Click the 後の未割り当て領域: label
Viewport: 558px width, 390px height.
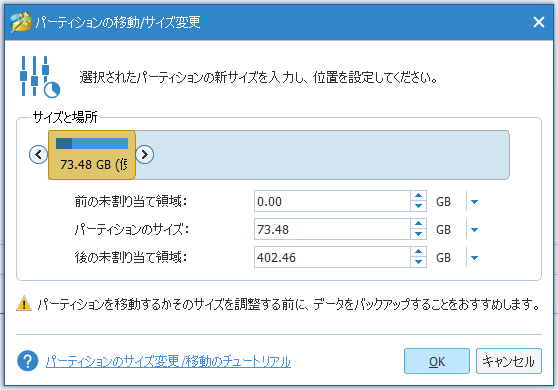click(131, 257)
